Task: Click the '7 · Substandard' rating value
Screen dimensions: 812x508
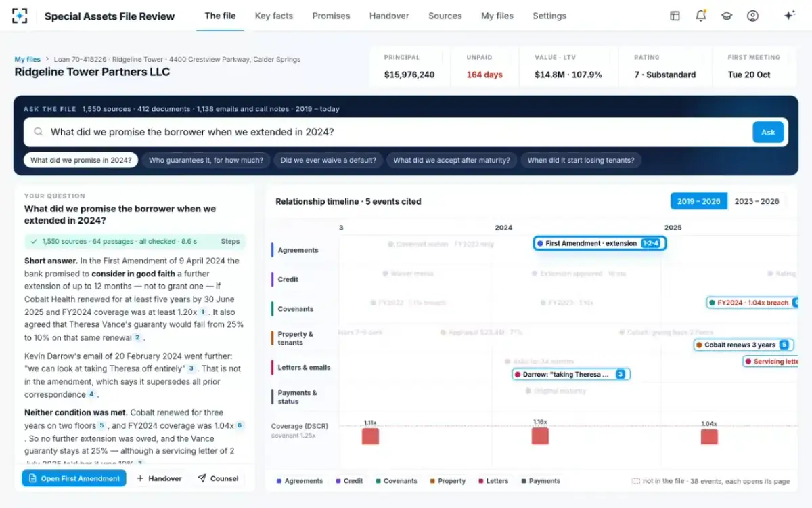Action: click(664, 75)
